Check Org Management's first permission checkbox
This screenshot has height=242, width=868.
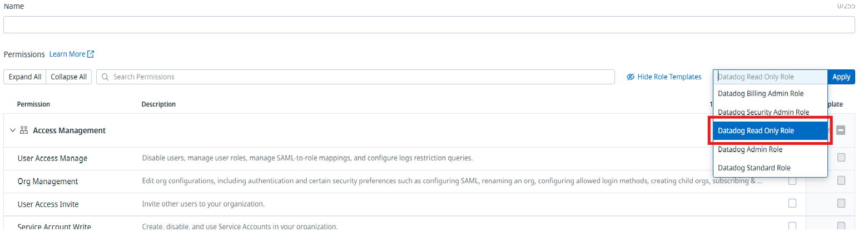pos(792,181)
